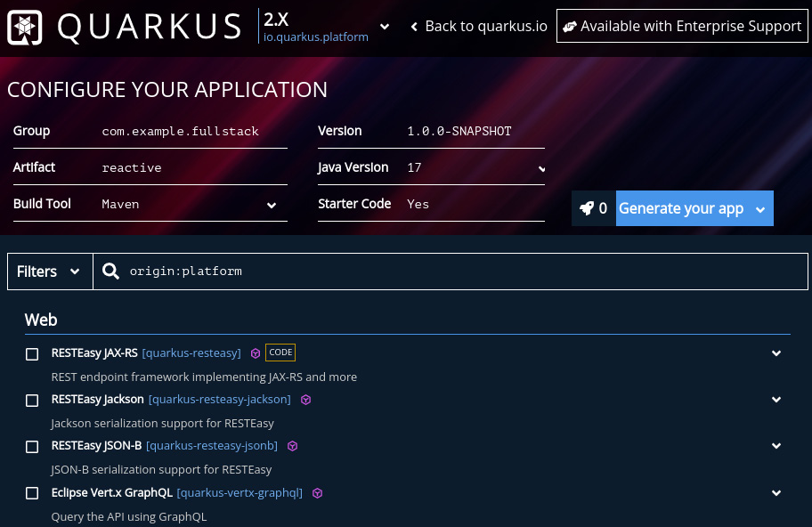Click the Quarkus logo icon
This screenshot has width=812, height=527.
(x=24, y=27)
